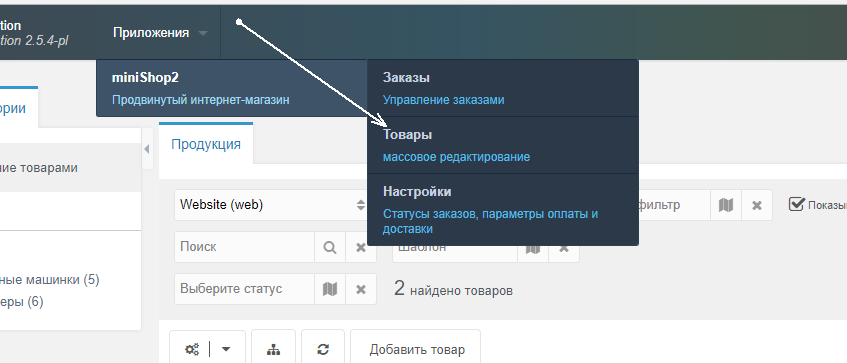Open Настройки submenu item
847x363 pixels.
[503, 210]
